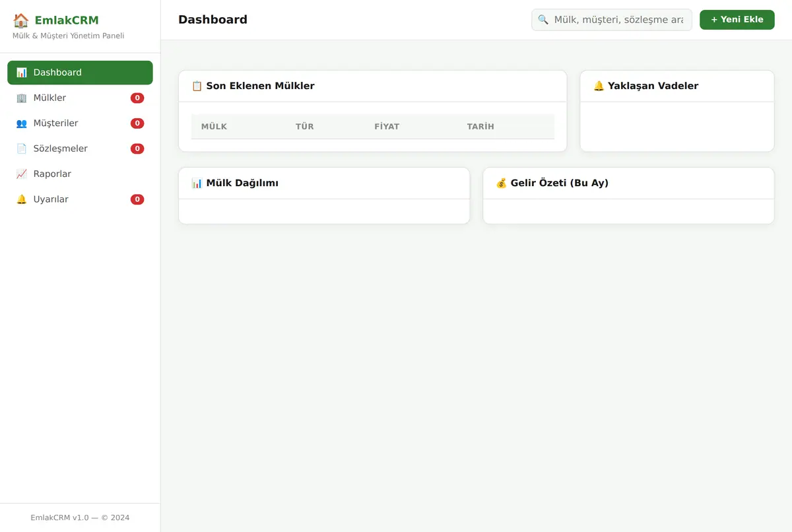The image size is (792, 532).
Task: Open the Müşteriler section
Action: point(80,123)
